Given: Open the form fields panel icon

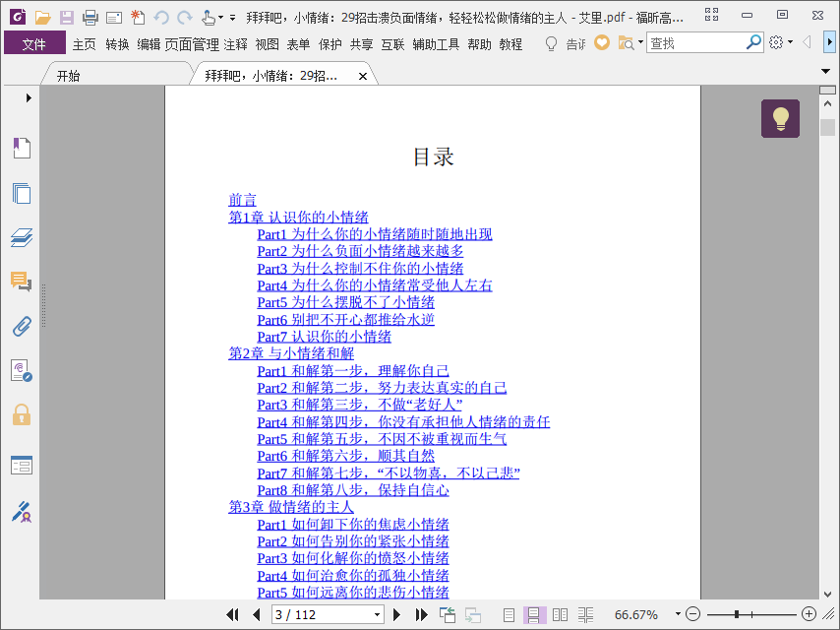Looking at the screenshot, I should [22, 465].
